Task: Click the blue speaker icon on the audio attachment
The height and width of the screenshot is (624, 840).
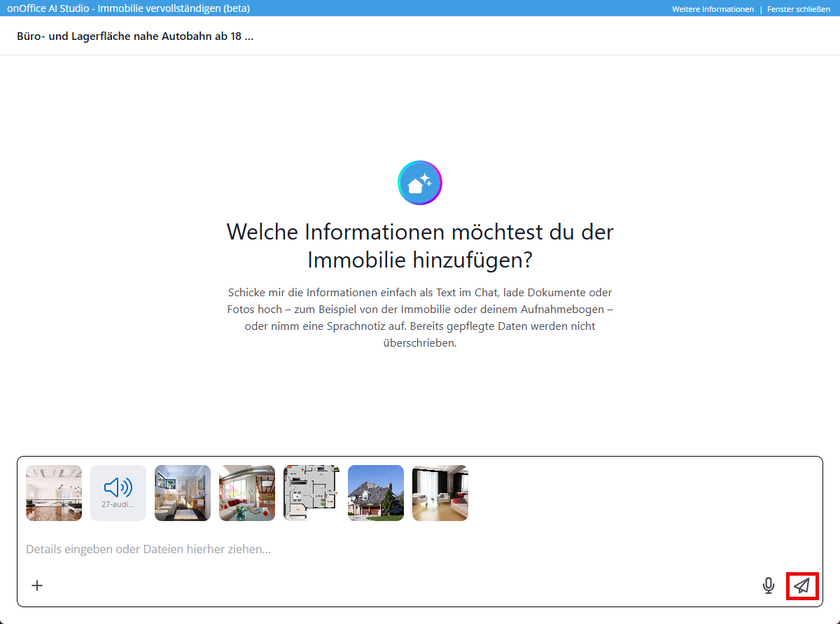Action: pyautogui.click(x=118, y=487)
